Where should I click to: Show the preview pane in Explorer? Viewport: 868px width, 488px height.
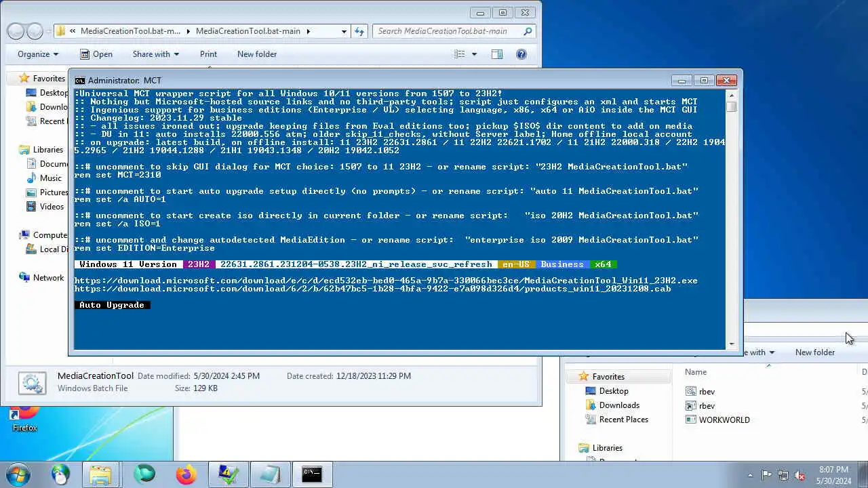pos(497,54)
